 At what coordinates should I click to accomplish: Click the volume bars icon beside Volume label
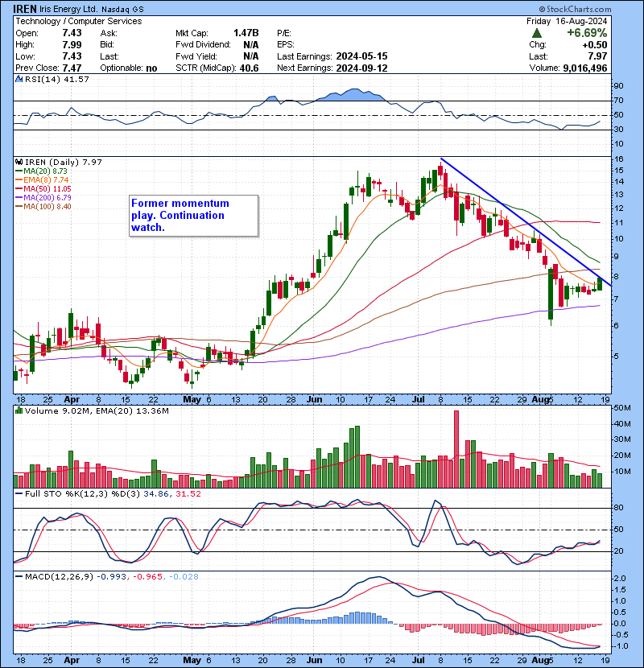pyautogui.click(x=19, y=410)
